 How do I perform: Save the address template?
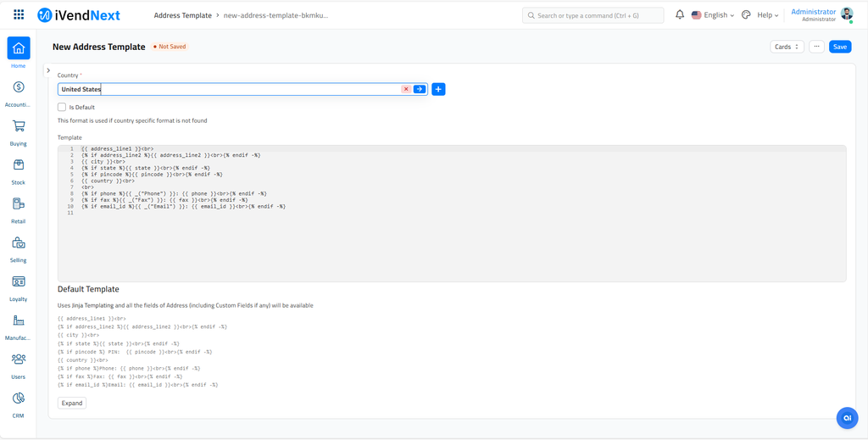840,47
